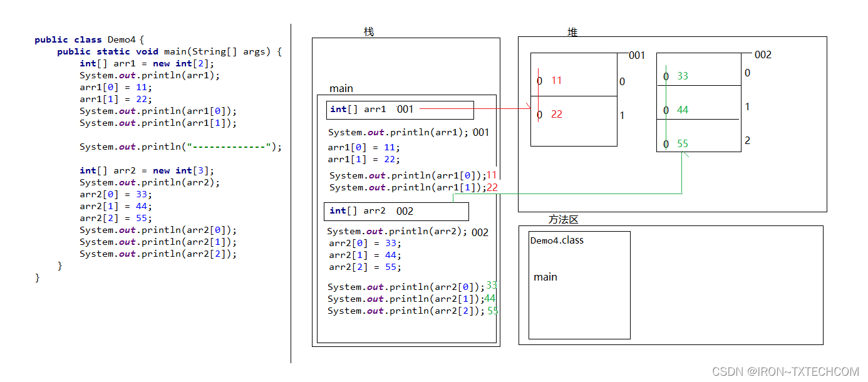The width and height of the screenshot is (868, 382).
Task: Click 'arr2[0] = 33;' inside the main stack frame
Action: click(365, 243)
